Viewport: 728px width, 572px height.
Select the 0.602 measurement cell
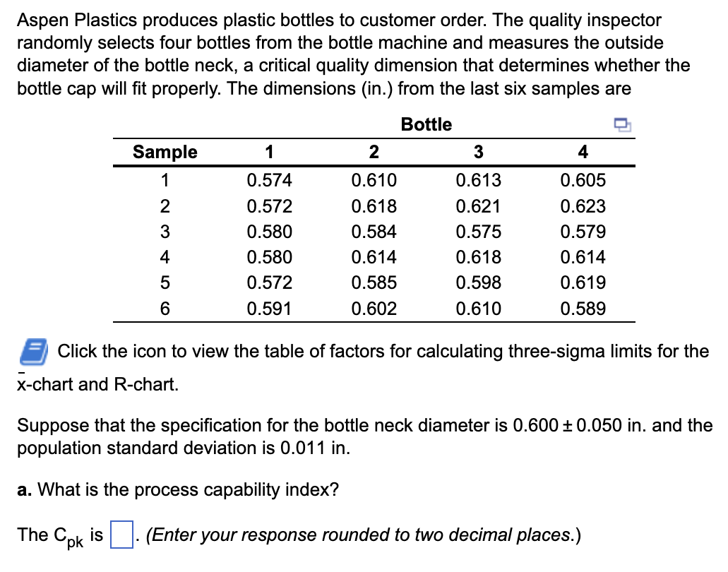374,309
